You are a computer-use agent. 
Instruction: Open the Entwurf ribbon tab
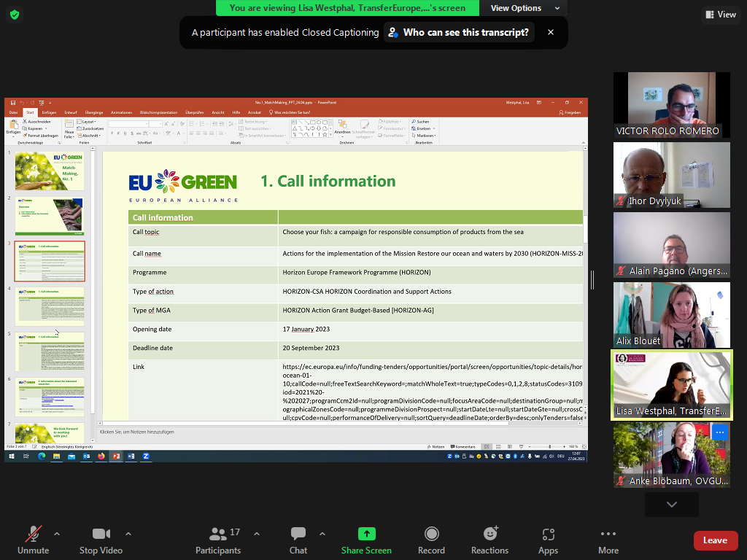[x=71, y=112]
